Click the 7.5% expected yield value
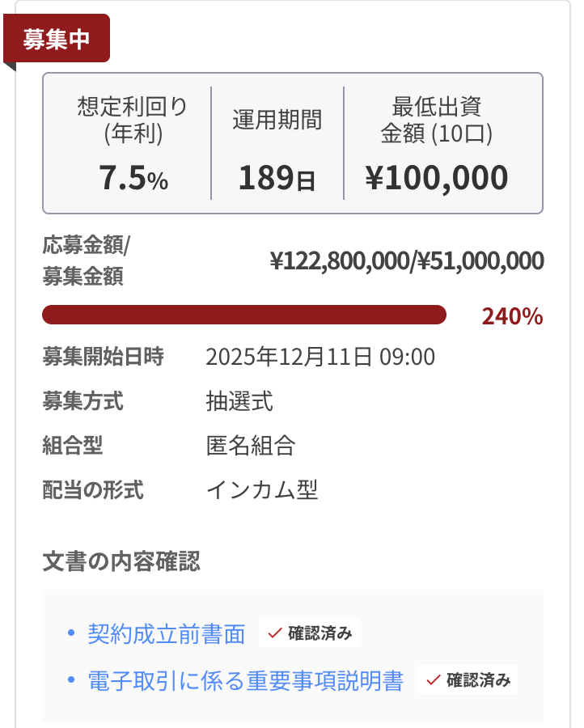The height and width of the screenshot is (728, 584). (x=133, y=179)
